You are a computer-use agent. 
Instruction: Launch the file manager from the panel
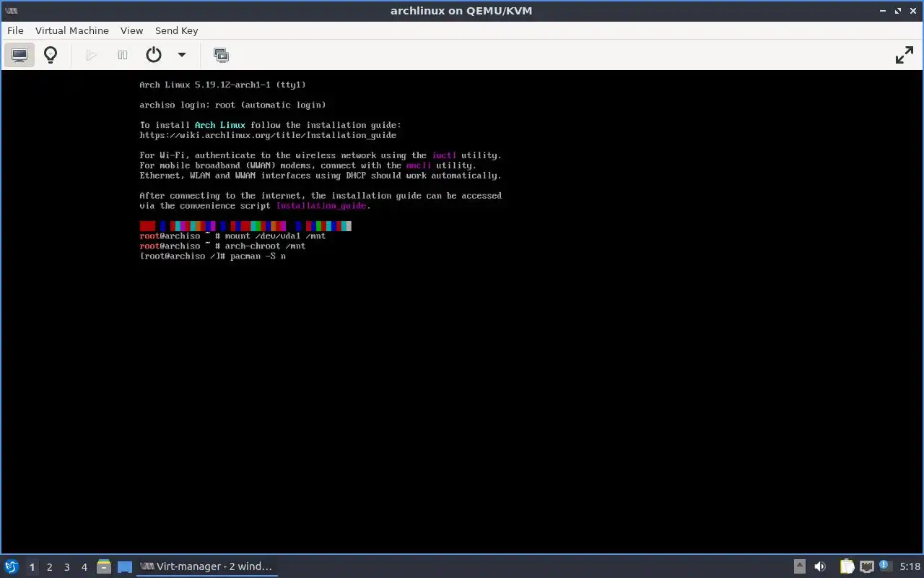click(104, 566)
